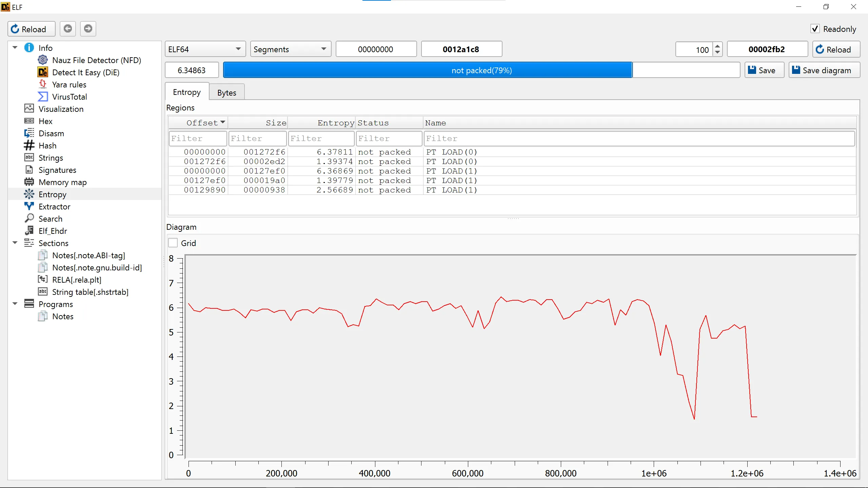Viewport: 868px width, 488px height.
Task: Open the ELF64 type dropdown
Action: [x=205, y=49]
